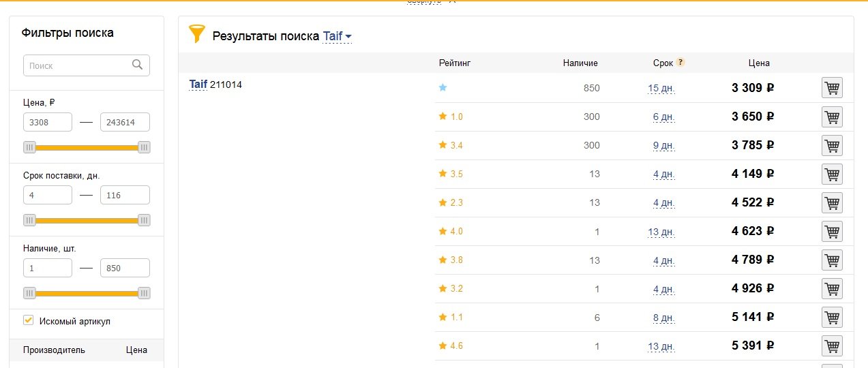Click the yellow funnel filter icon
Viewport: 868px width, 368px height.
(197, 34)
